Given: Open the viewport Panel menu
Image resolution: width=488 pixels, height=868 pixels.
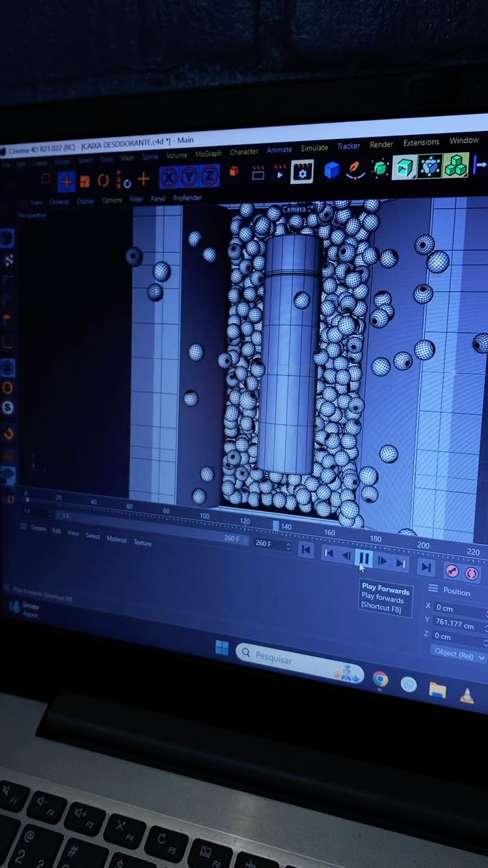Looking at the screenshot, I should (158, 199).
